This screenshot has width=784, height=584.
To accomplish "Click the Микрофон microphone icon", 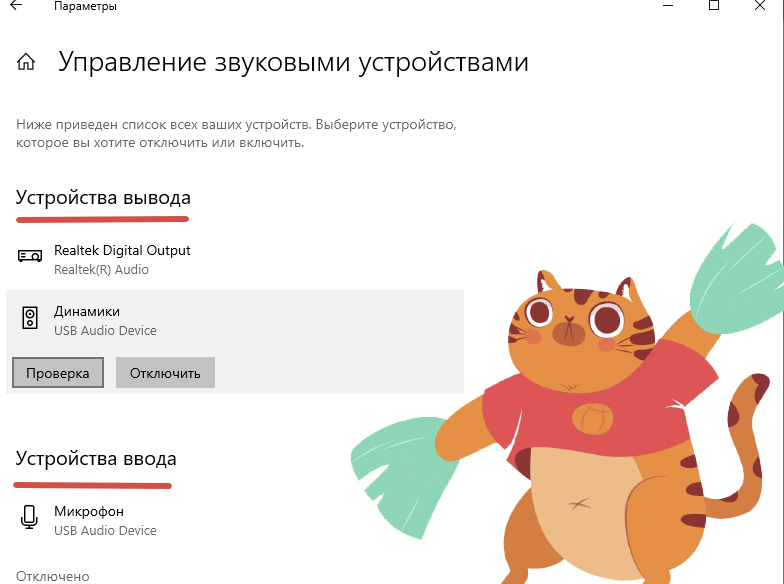I will (x=30, y=518).
